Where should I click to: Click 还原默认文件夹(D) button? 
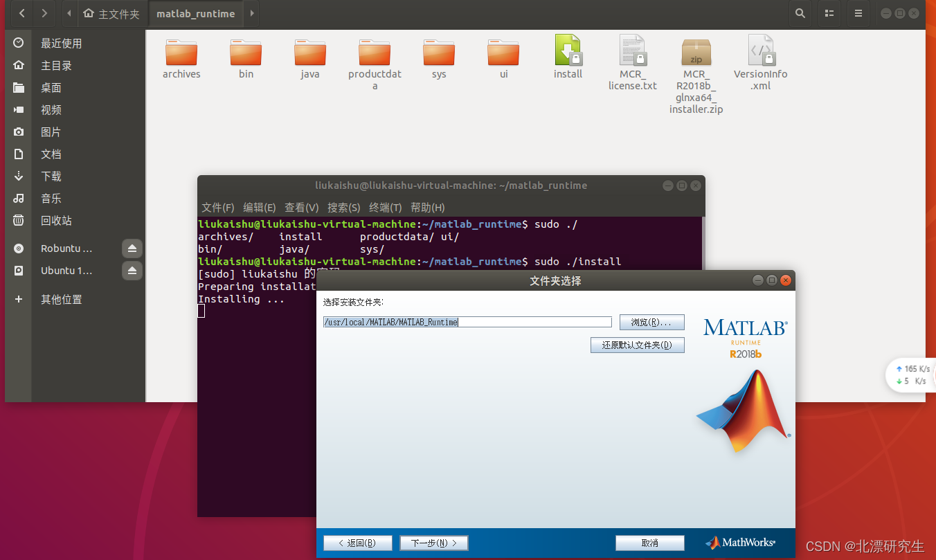637,345
